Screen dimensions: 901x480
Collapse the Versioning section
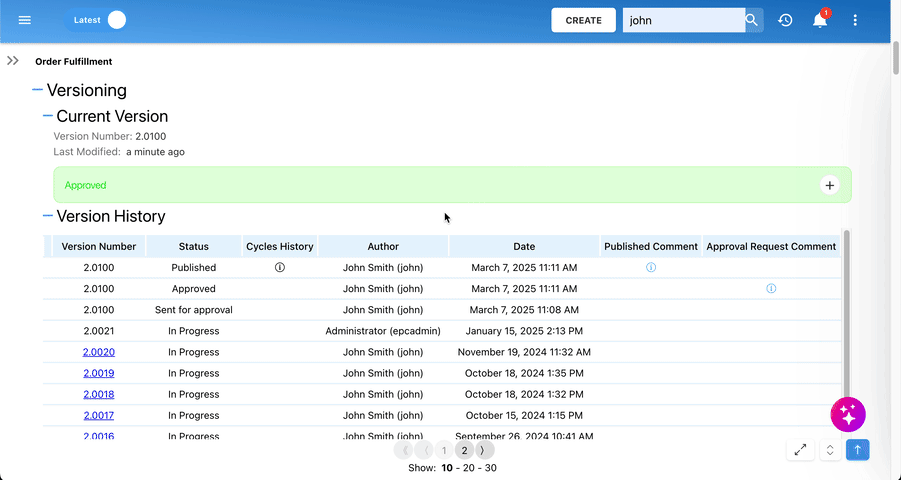[37, 90]
